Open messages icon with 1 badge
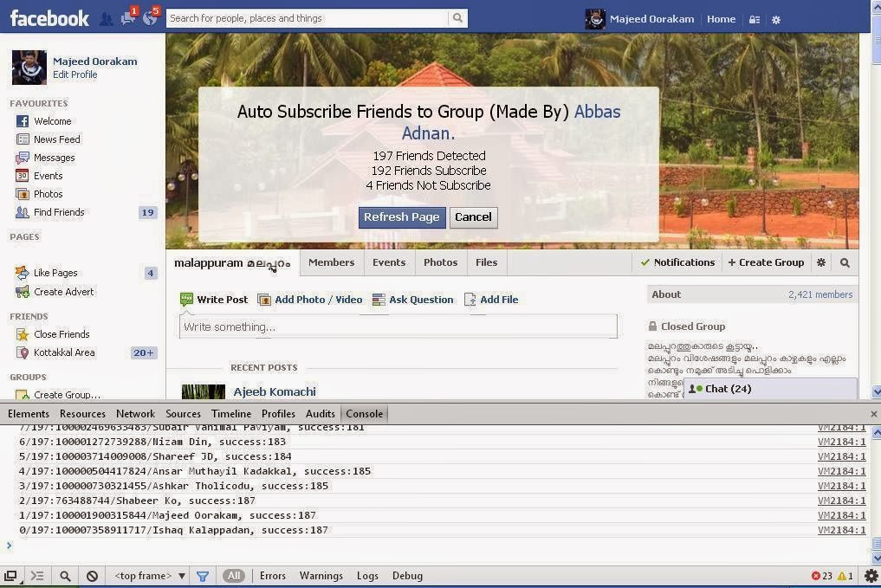Screen dimensions: 881x588 pos(127,18)
